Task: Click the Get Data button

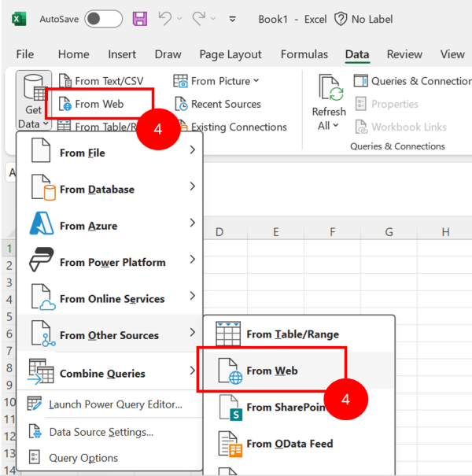Action: click(33, 101)
